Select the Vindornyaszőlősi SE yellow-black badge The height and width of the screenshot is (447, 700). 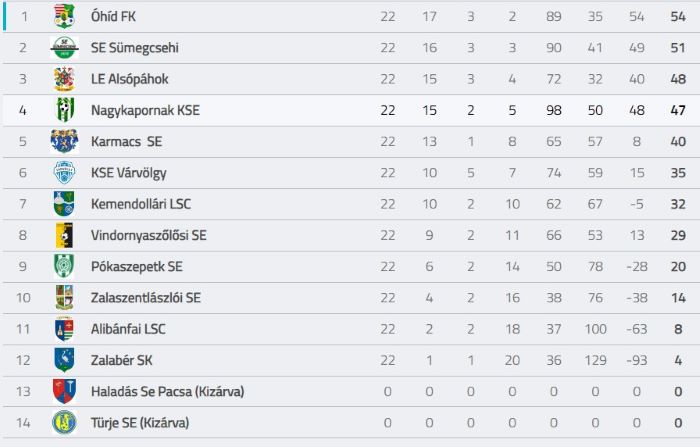(x=64, y=235)
